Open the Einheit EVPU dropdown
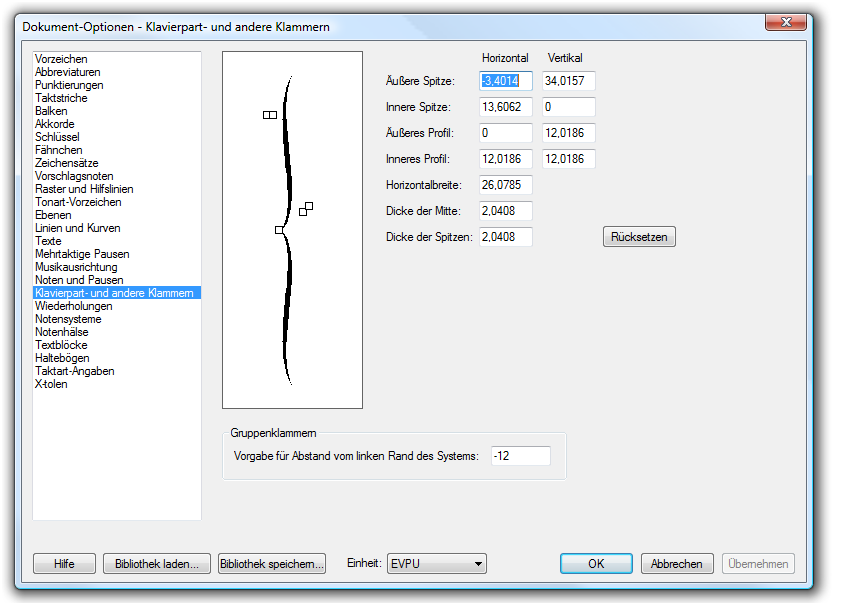The height and width of the screenshot is (611, 841). [437, 564]
